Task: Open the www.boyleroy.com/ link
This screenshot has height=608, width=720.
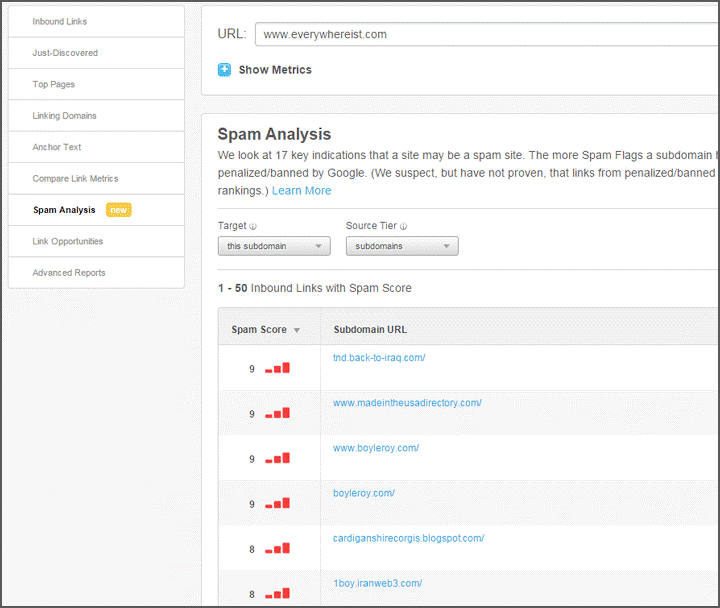Action: tap(376, 448)
